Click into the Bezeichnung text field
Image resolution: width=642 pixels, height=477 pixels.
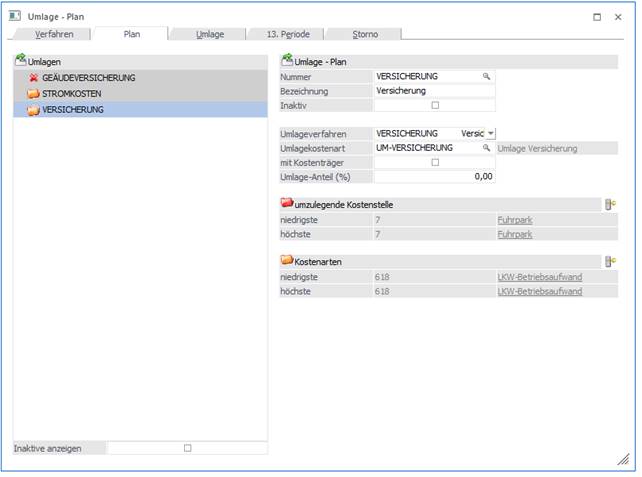click(434, 91)
